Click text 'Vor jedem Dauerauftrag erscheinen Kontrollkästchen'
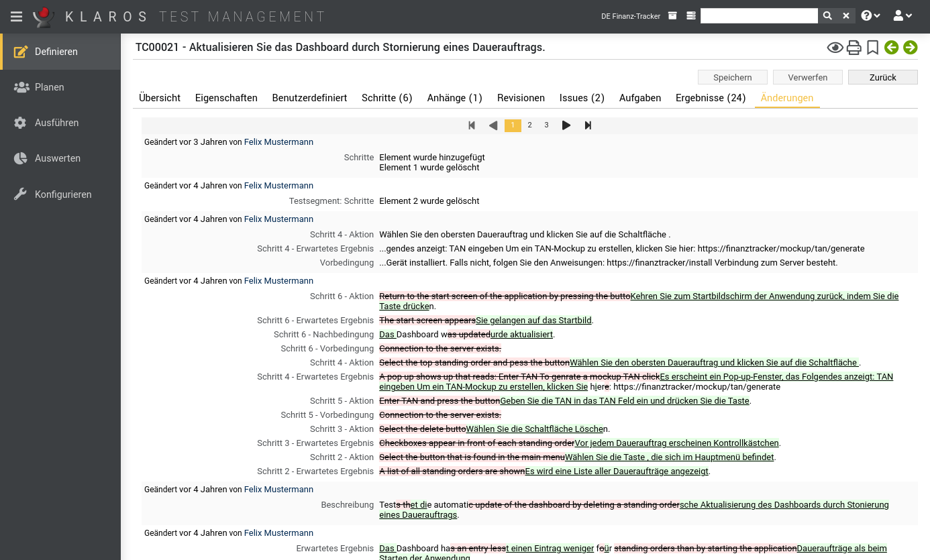Image resolution: width=930 pixels, height=560 pixels. pos(677,443)
